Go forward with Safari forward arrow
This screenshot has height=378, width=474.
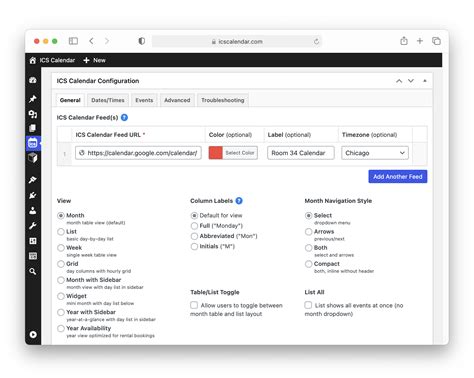coord(107,41)
